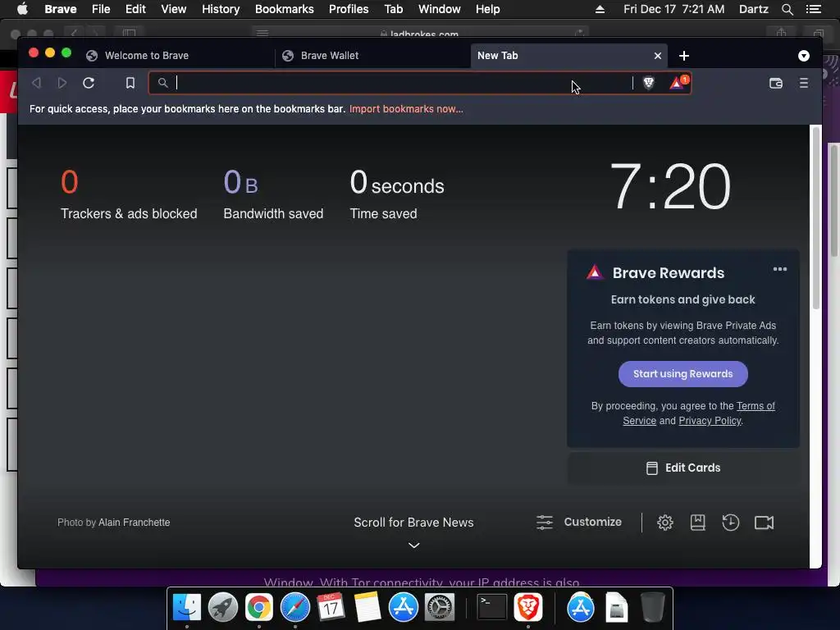The height and width of the screenshot is (630, 840).
Task: Click Start using Rewards button
Action: pyautogui.click(x=683, y=374)
